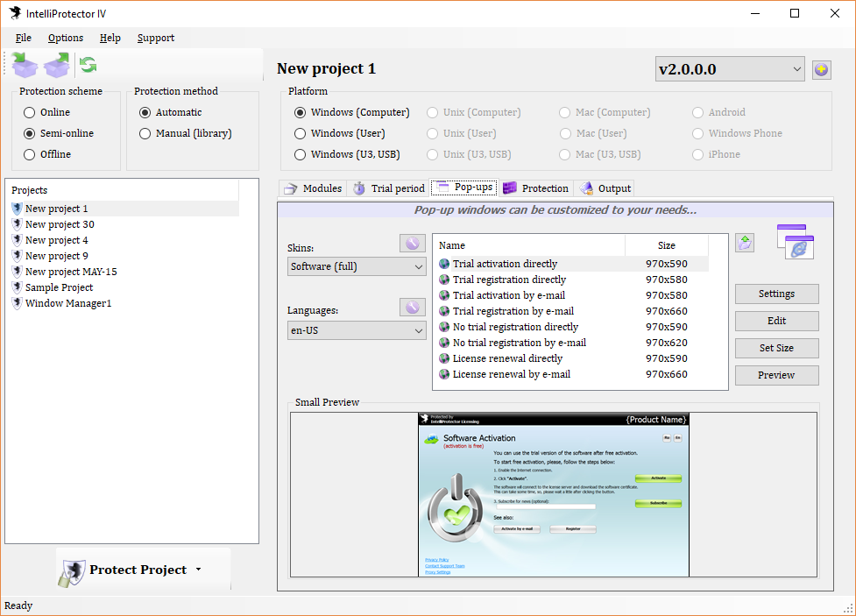
Task: Click the Protect Project padlock shield icon
Action: point(72,573)
